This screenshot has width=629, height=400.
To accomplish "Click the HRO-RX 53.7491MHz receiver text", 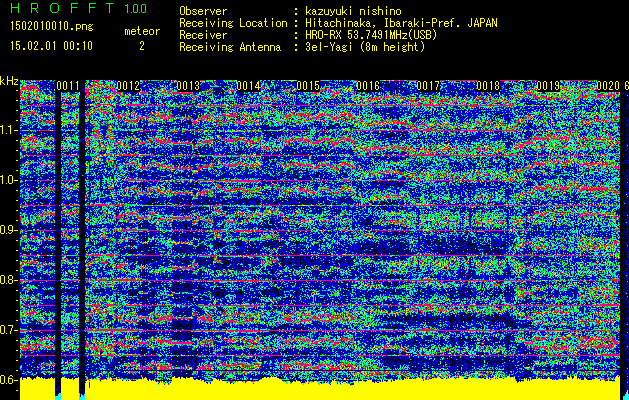I will coord(370,34).
